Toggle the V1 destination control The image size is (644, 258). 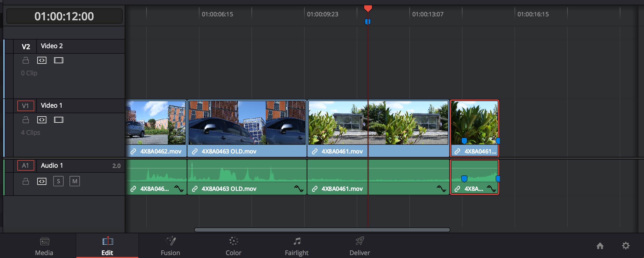pos(26,106)
